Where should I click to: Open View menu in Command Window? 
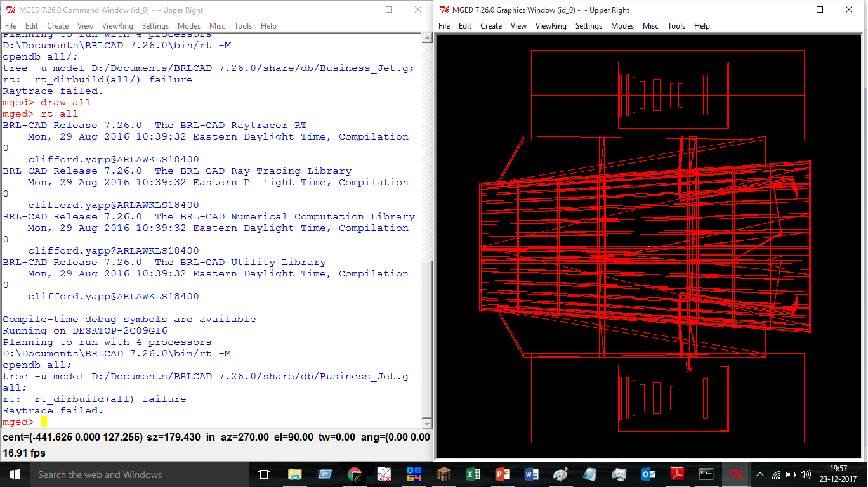point(85,26)
